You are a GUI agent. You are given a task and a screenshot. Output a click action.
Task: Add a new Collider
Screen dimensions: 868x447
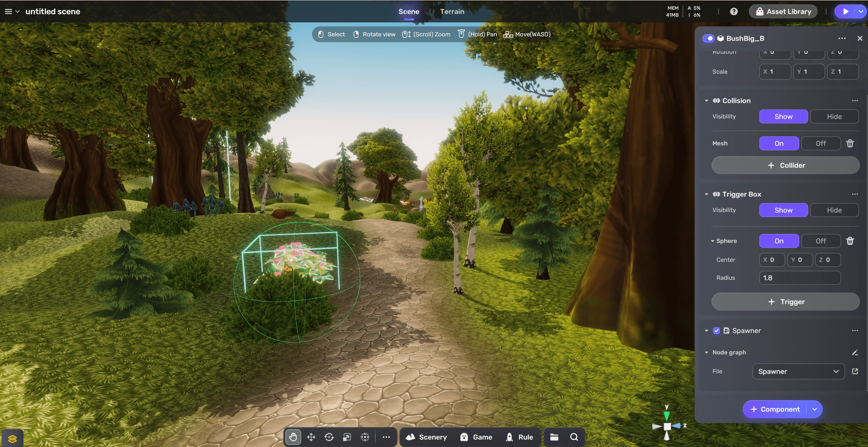pyautogui.click(x=786, y=165)
